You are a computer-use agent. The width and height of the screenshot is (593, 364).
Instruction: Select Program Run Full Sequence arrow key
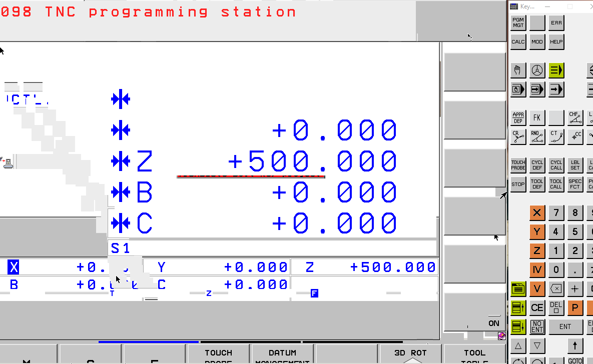click(556, 89)
